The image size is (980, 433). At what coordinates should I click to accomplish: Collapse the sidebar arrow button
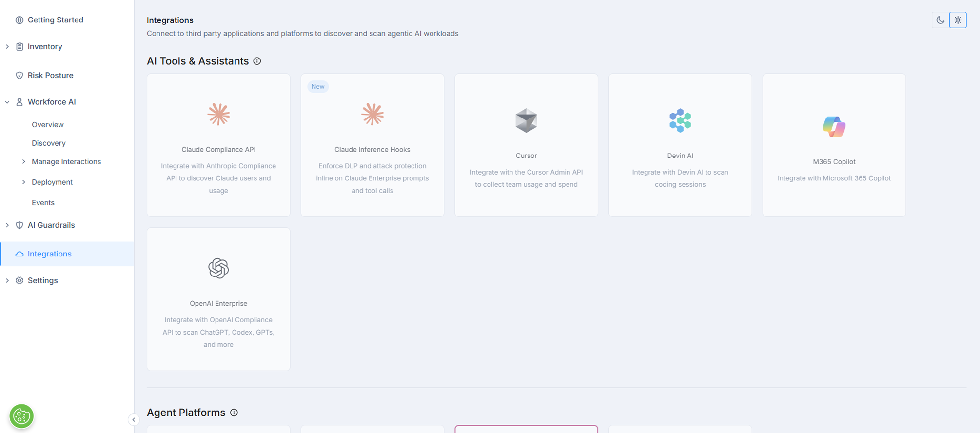[134, 420]
